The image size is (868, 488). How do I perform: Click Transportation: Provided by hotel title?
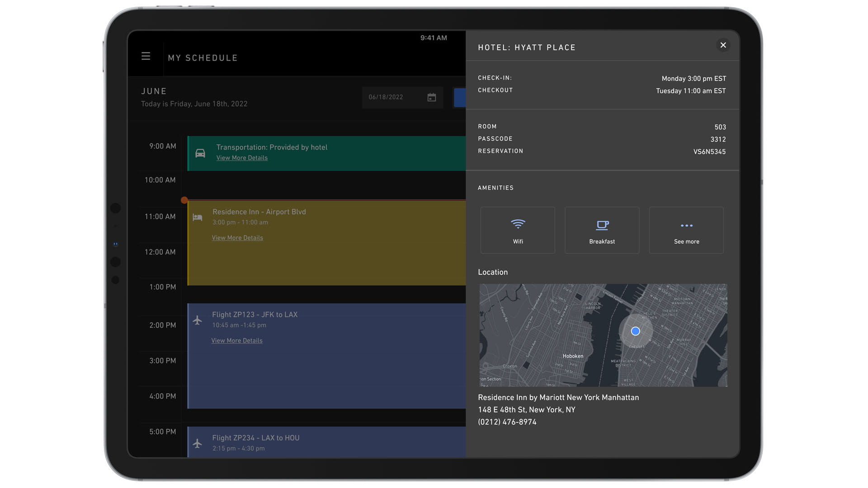(272, 147)
